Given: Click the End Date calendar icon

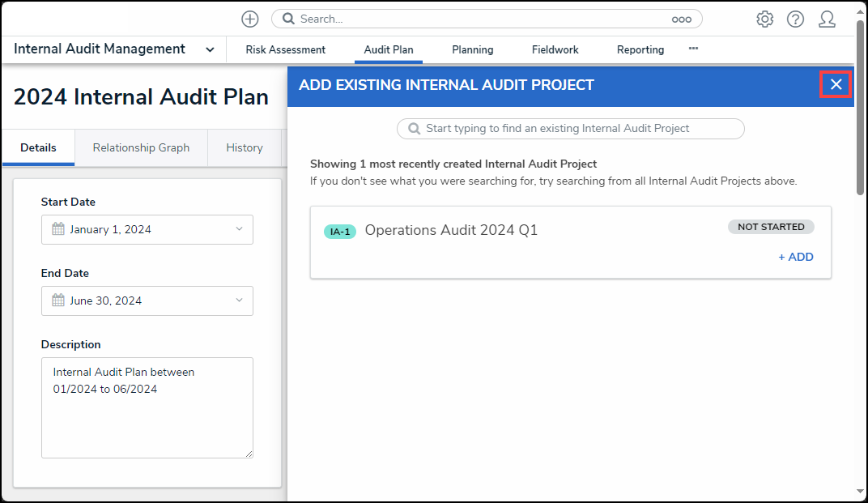Looking at the screenshot, I should coord(58,301).
